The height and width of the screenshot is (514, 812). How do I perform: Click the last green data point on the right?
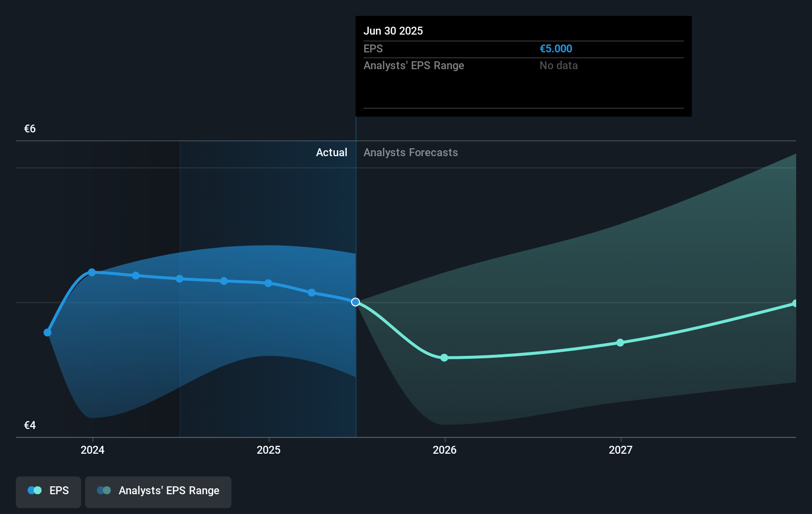(x=795, y=302)
